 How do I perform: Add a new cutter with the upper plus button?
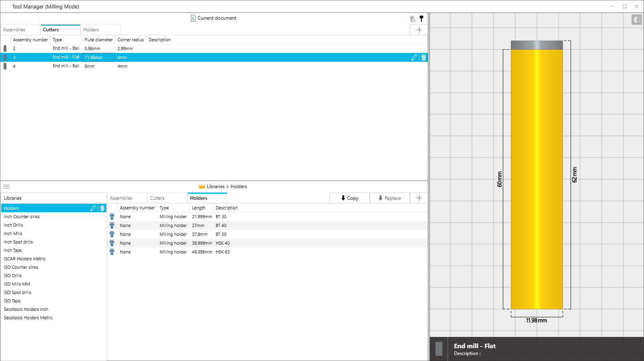pyautogui.click(x=419, y=30)
